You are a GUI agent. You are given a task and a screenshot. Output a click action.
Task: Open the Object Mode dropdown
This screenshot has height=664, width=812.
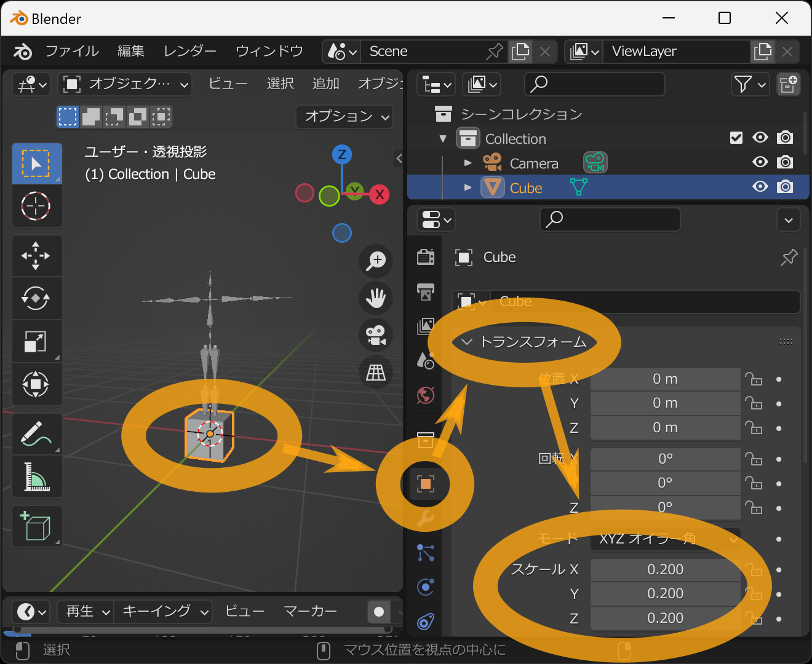(125, 84)
